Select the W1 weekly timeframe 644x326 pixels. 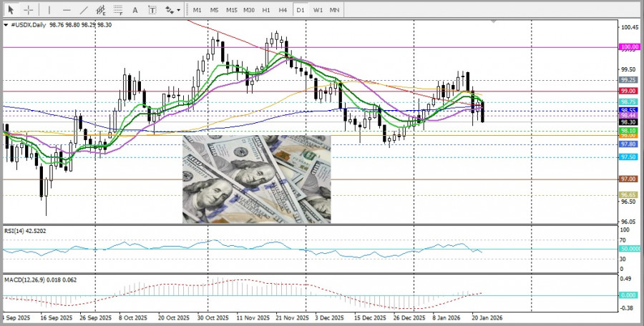click(318, 10)
